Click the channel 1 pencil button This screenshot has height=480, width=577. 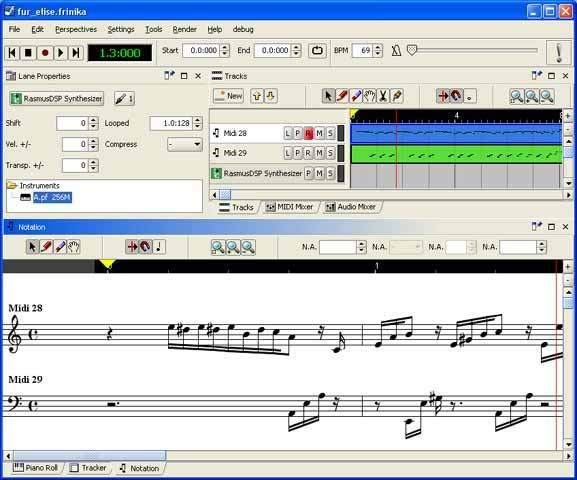124,99
